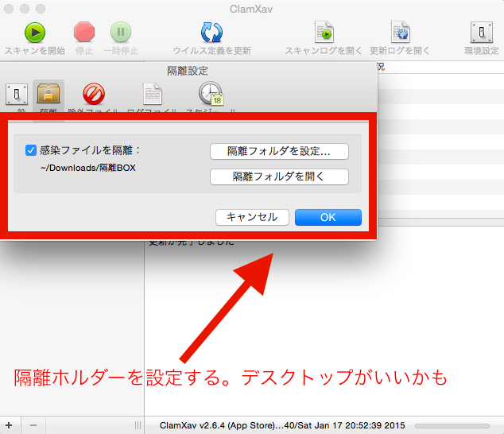
Task: Select General switch tab in settings sheet
Action: pyautogui.click(x=17, y=95)
